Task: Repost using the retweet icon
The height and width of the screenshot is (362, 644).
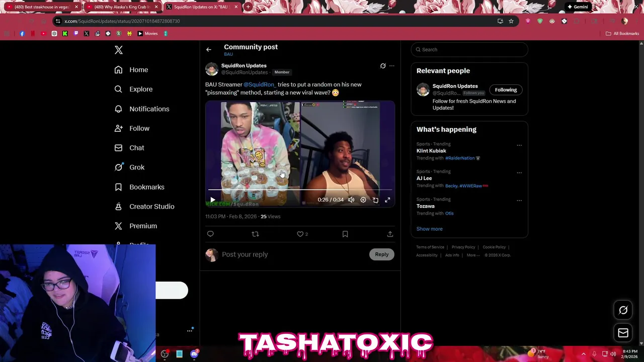Action: (x=255, y=234)
